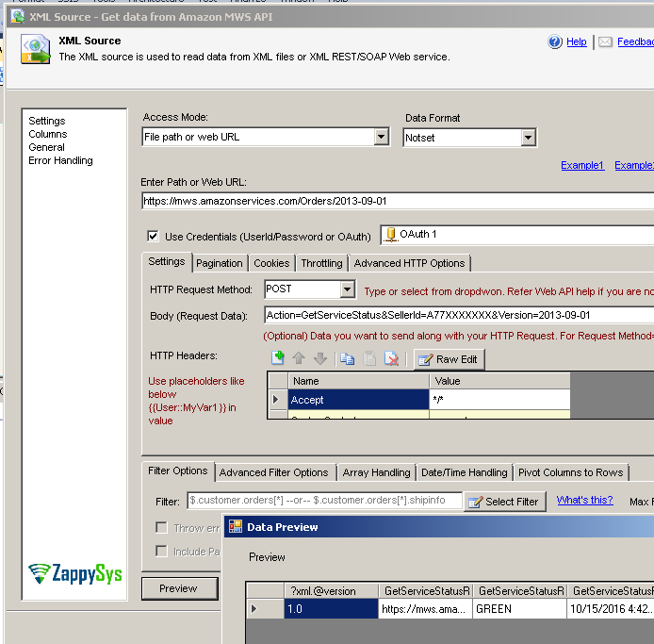Switch to the Pagination tab

point(220,263)
